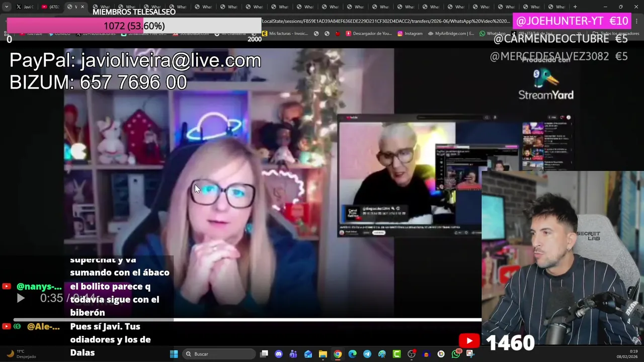The height and width of the screenshot is (362, 644).
Task: Open the Snipping Tool taskbar icon
Action: pos(470,354)
